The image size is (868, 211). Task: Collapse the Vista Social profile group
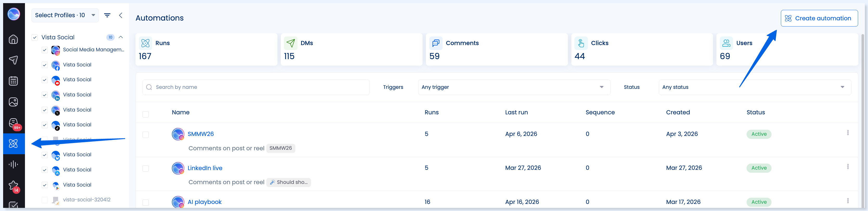[121, 37]
